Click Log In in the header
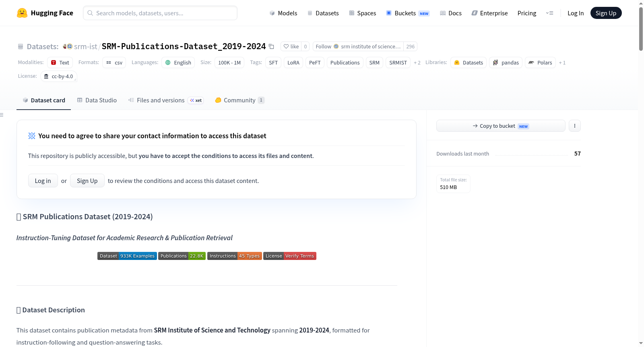644x347 pixels. (x=576, y=13)
